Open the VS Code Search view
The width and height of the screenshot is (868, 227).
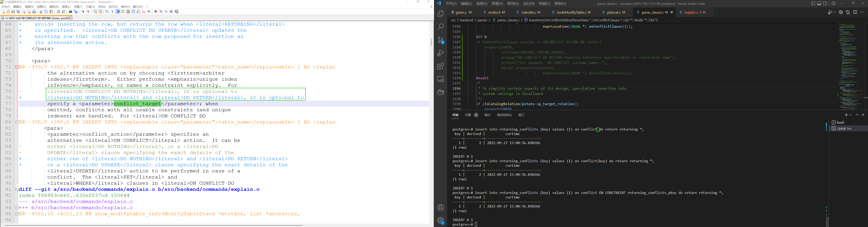pos(440,27)
